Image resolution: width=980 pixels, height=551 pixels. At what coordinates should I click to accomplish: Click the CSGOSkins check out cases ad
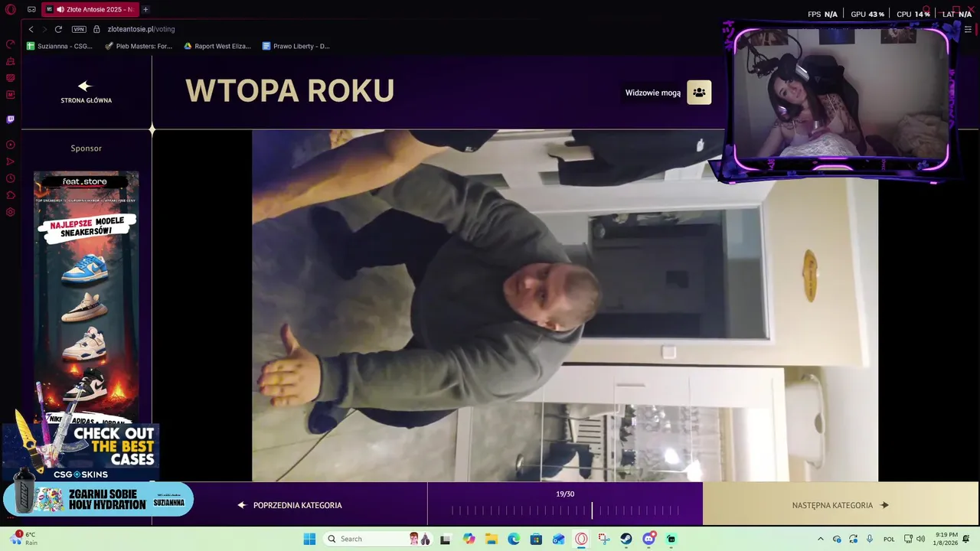click(80, 452)
